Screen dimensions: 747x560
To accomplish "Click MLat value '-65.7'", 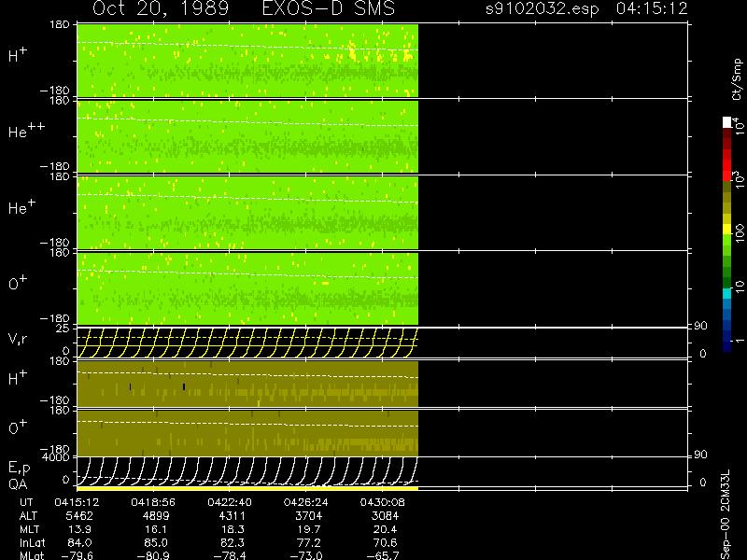I will (x=383, y=555).
